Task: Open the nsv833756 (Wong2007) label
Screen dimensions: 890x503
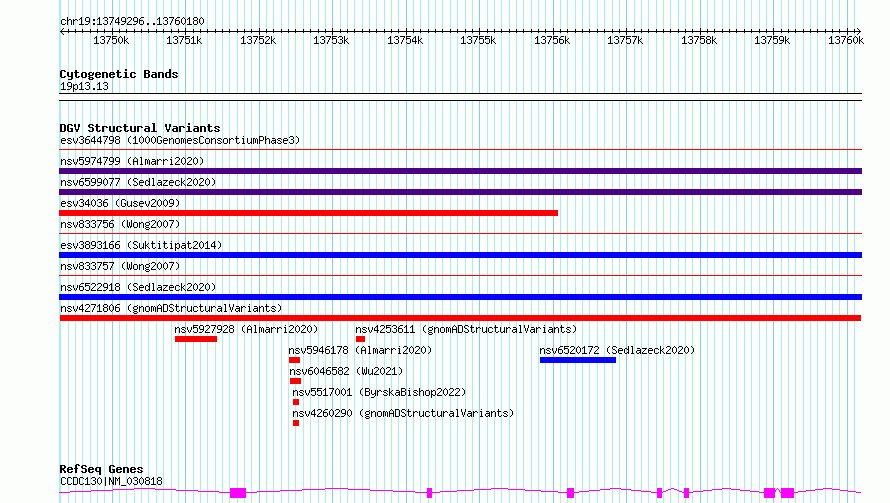Action: pos(120,224)
